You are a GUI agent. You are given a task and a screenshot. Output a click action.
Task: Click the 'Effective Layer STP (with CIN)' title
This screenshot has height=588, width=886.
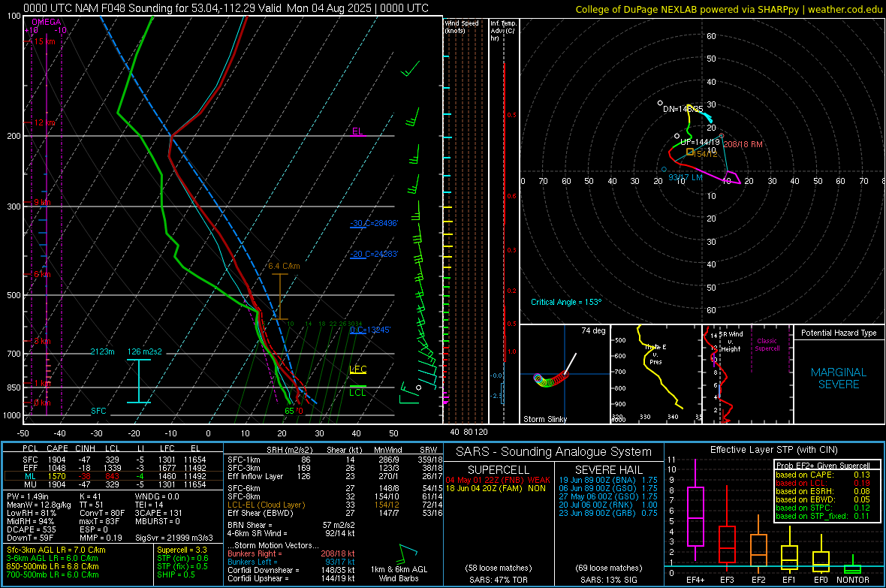point(773,450)
